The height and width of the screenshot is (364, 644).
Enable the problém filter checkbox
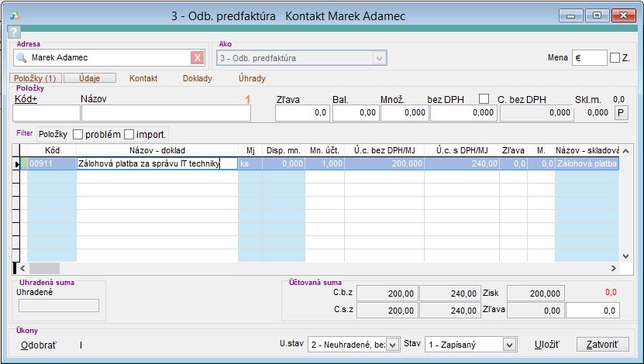pos(77,134)
